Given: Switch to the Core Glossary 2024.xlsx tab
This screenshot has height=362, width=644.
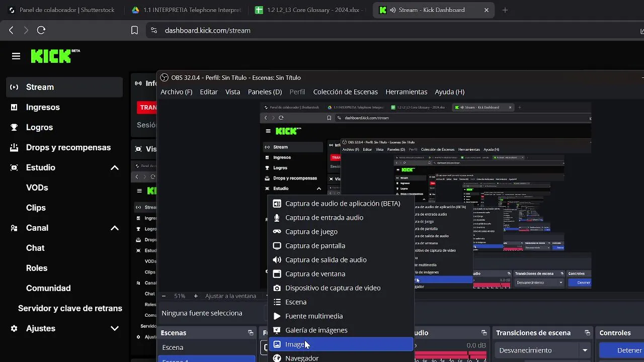Looking at the screenshot, I should [309, 10].
